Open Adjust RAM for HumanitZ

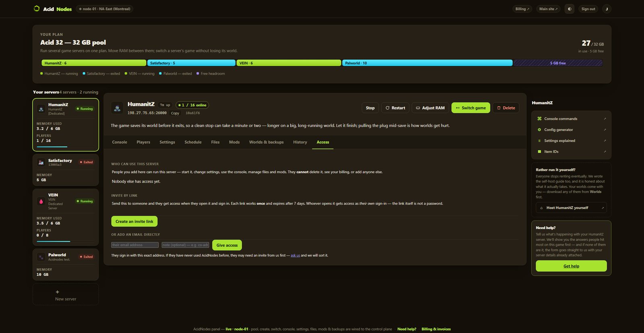[430, 108]
